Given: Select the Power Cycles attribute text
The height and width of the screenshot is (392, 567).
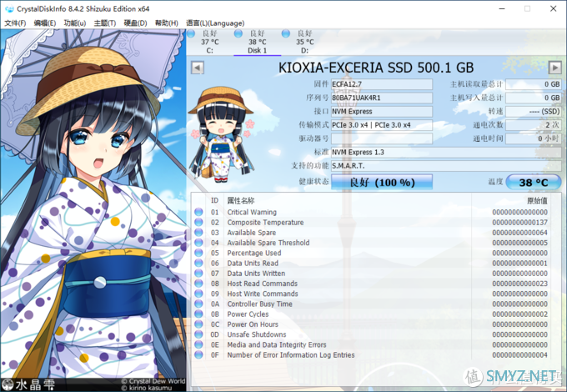Looking at the screenshot, I should (x=248, y=314).
